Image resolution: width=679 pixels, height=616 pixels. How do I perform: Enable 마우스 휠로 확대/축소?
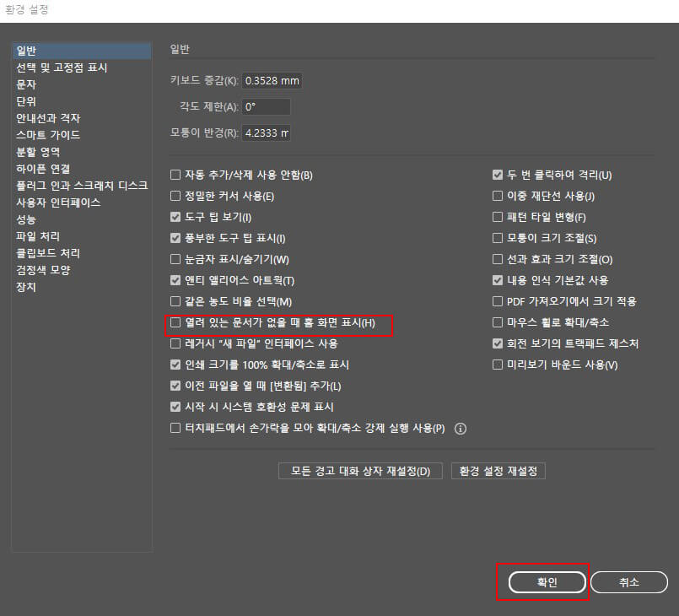coord(498,322)
